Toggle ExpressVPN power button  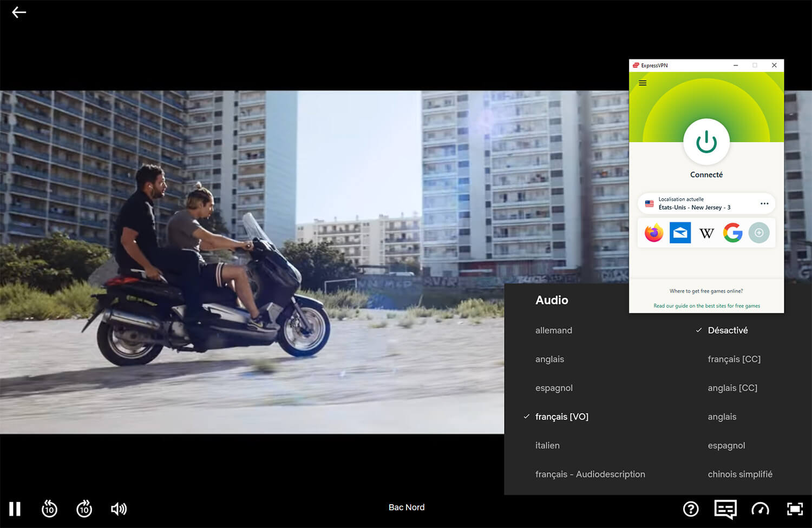pos(706,142)
